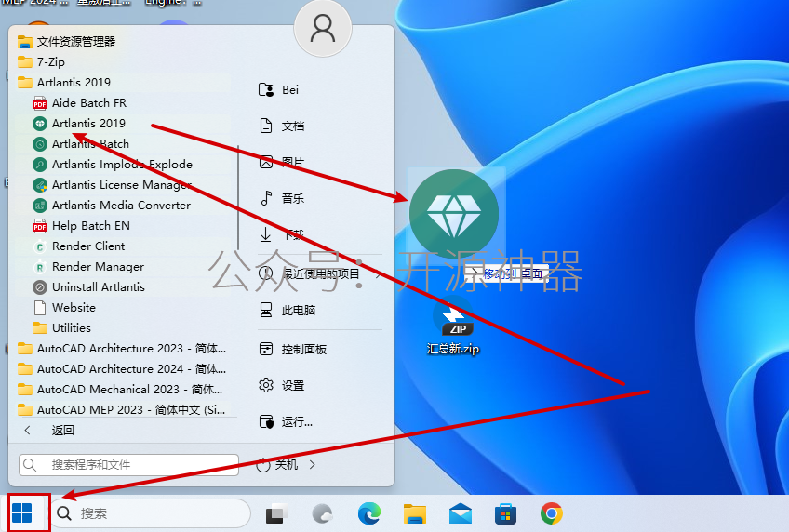
Task: Launch Artlantis Batch
Action: coord(81,144)
